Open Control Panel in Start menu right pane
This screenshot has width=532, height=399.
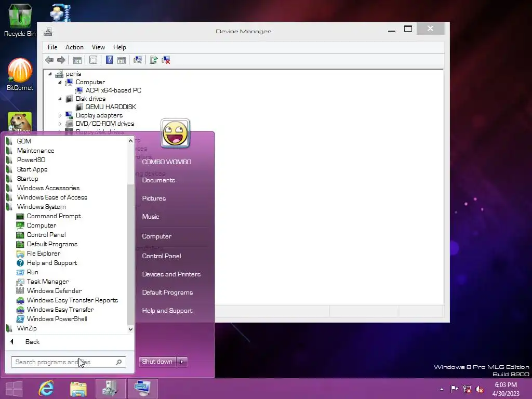[x=162, y=256]
